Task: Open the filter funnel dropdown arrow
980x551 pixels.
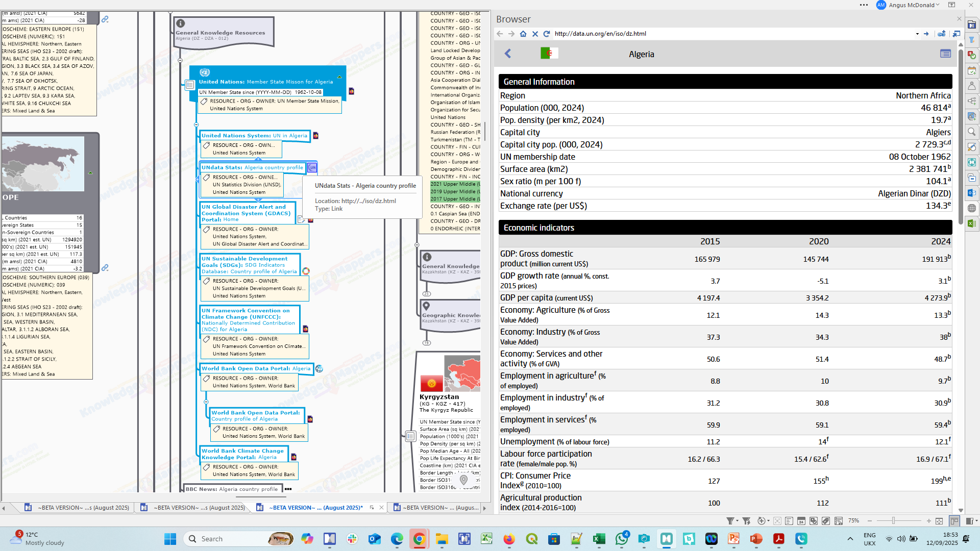Action: point(737,521)
